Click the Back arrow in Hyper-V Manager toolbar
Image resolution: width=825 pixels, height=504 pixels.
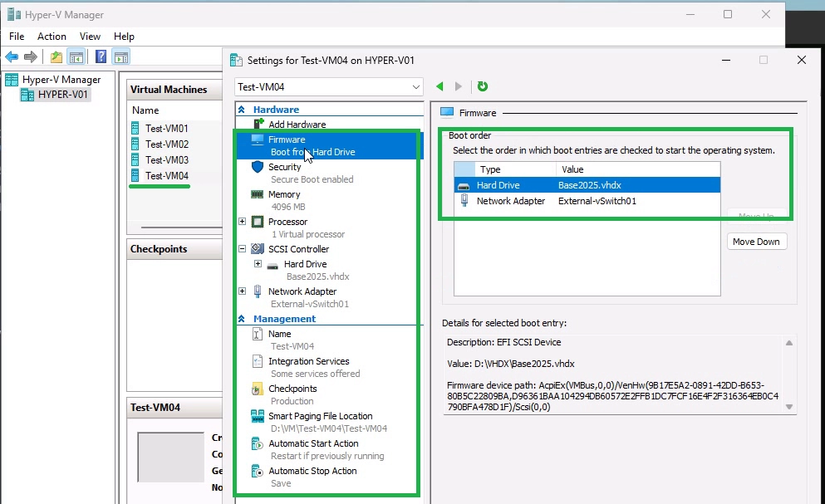12,56
